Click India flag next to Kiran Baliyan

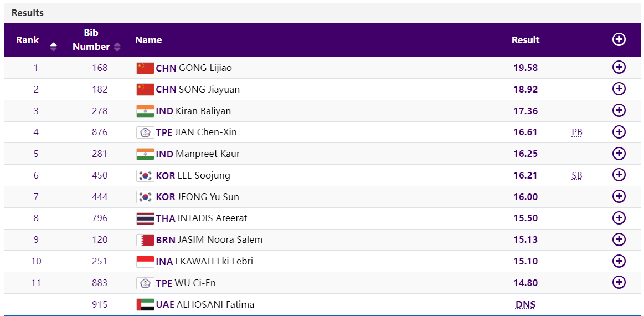(x=145, y=111)
